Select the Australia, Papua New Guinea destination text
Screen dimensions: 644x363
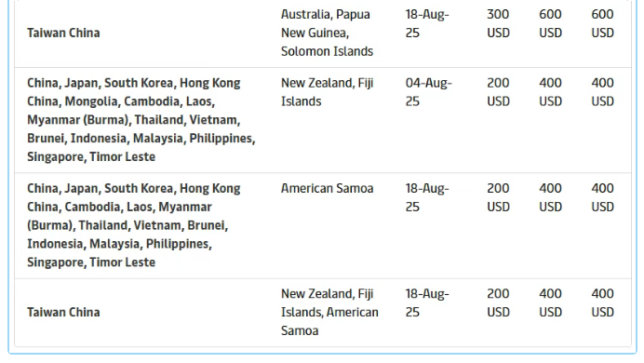[x=327, y=33]
